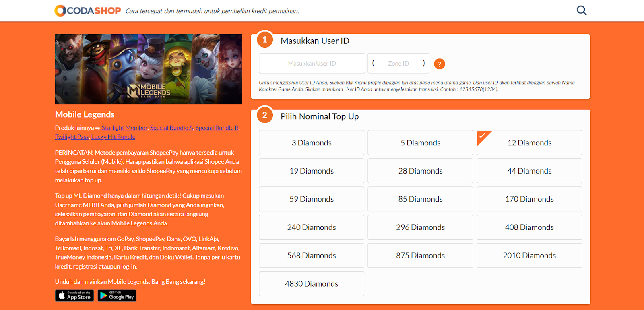644x310 pixels.
Task: Click the Masukkan User ID heading
Action: coord(315,41)
